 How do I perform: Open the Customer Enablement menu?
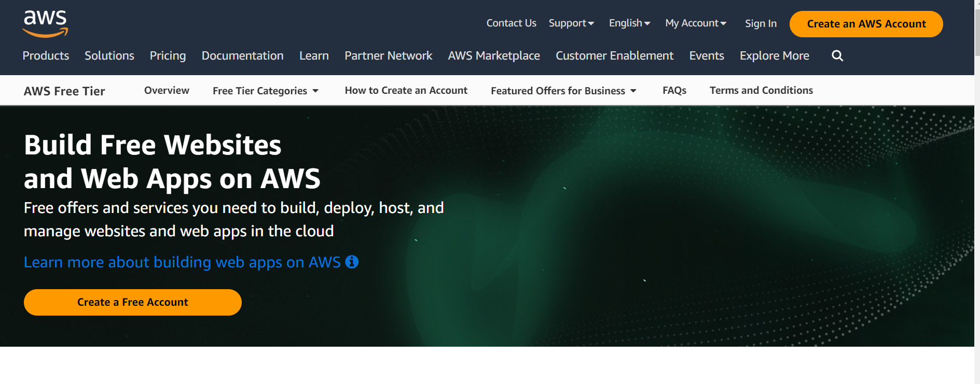point(614,55)
